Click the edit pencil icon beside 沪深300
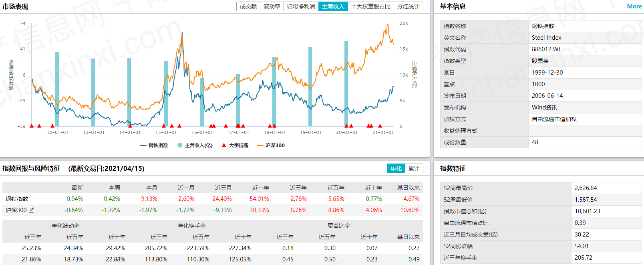Image resolution: width=644 pixels, height=265 pixels. click(32, 210)
